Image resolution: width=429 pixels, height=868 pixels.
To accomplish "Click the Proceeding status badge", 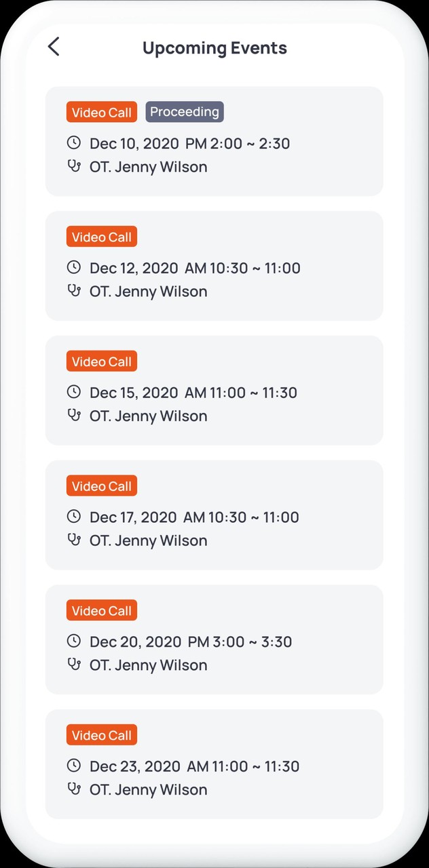I will click(x=185, y=112).
